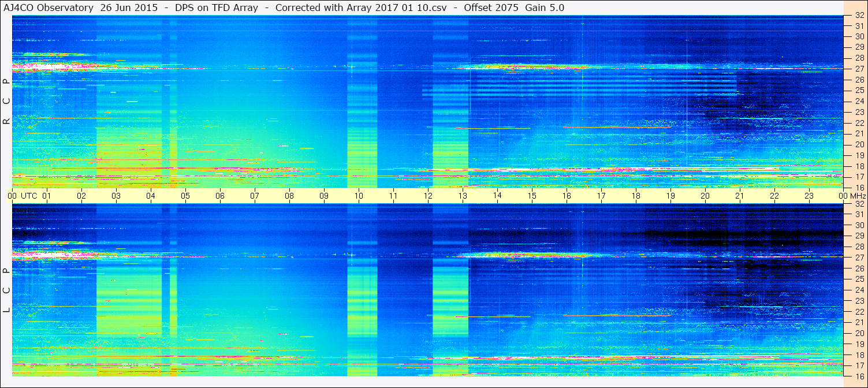This screenshot has width=868, height=388.
Task: Click the vertical "R C P" panel label
Action: 6,102
